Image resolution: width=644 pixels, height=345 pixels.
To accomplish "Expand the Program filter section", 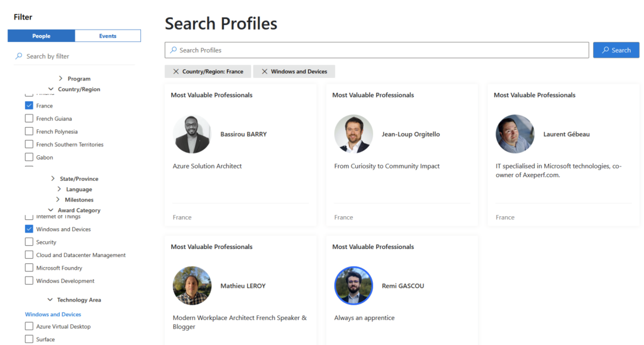I will coord(60,79).
